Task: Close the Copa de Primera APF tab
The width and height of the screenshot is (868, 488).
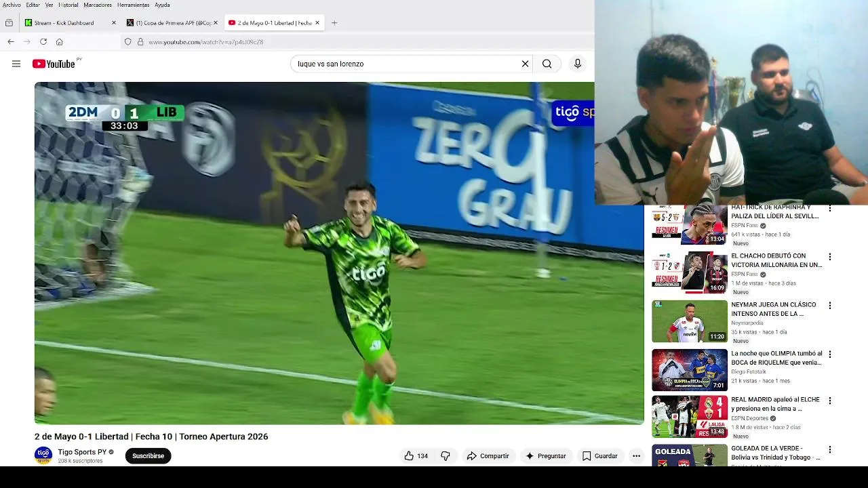Action: coord(216,23)
